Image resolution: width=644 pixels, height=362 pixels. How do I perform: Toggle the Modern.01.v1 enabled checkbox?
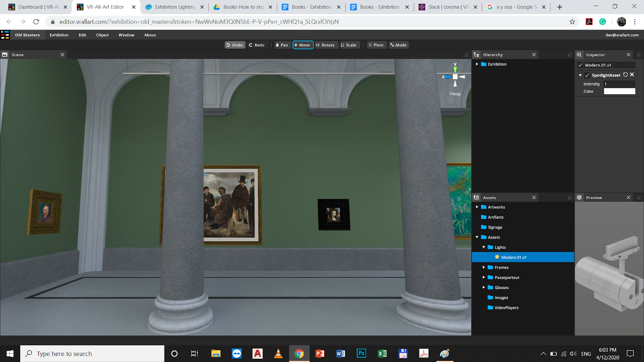pyautogui.click(x=580, y=65)
